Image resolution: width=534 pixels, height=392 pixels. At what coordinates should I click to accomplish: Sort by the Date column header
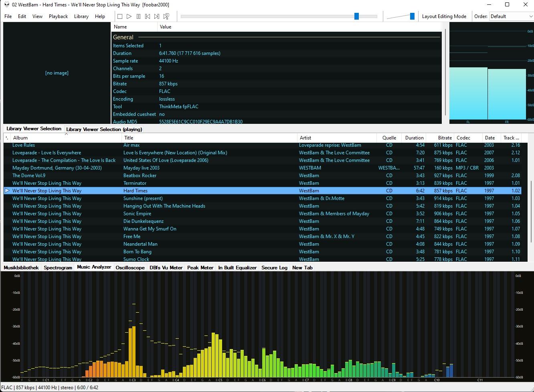[x=491, y=138]
